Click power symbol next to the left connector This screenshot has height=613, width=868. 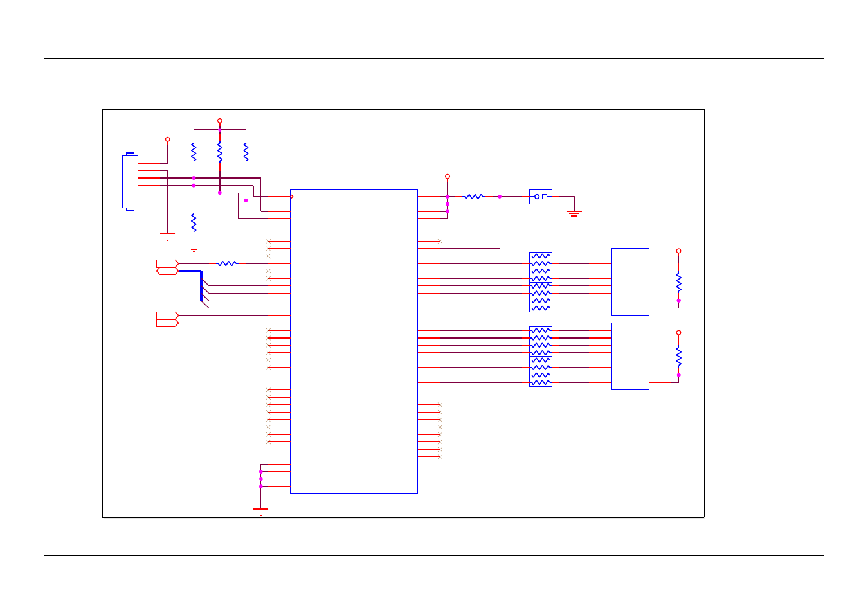[167, 139]
